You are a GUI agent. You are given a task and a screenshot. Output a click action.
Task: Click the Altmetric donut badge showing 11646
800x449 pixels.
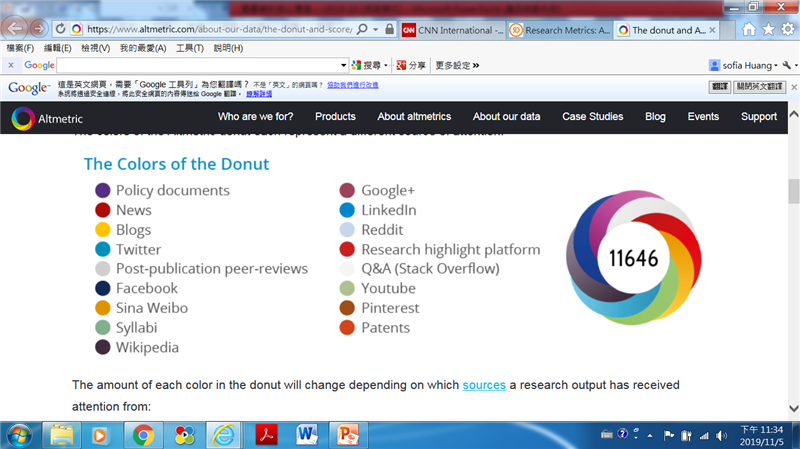point(633,258)
